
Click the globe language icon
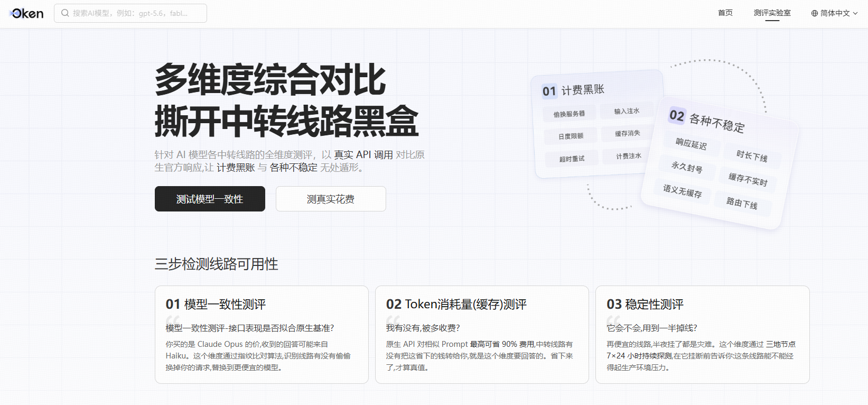(815, 13)
